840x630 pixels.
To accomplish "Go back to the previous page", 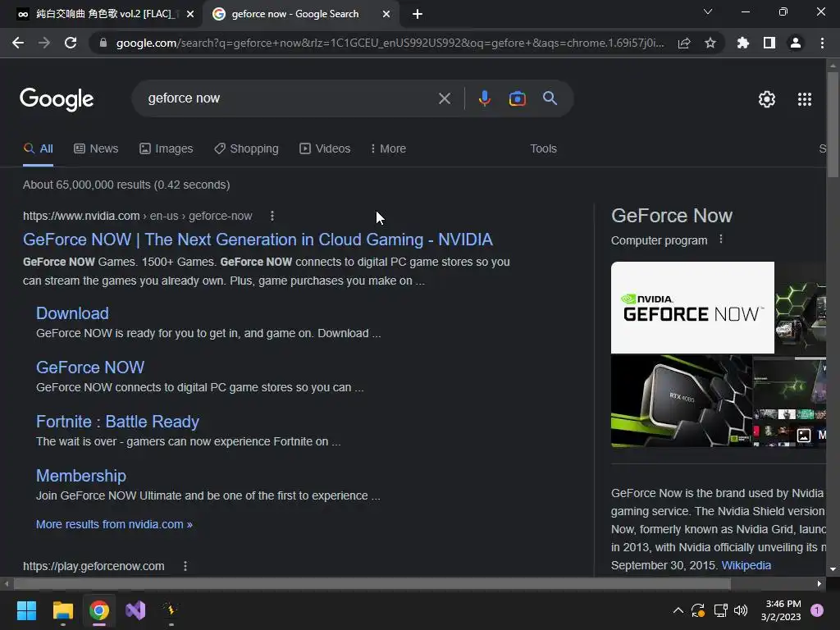I will point(18,43).
